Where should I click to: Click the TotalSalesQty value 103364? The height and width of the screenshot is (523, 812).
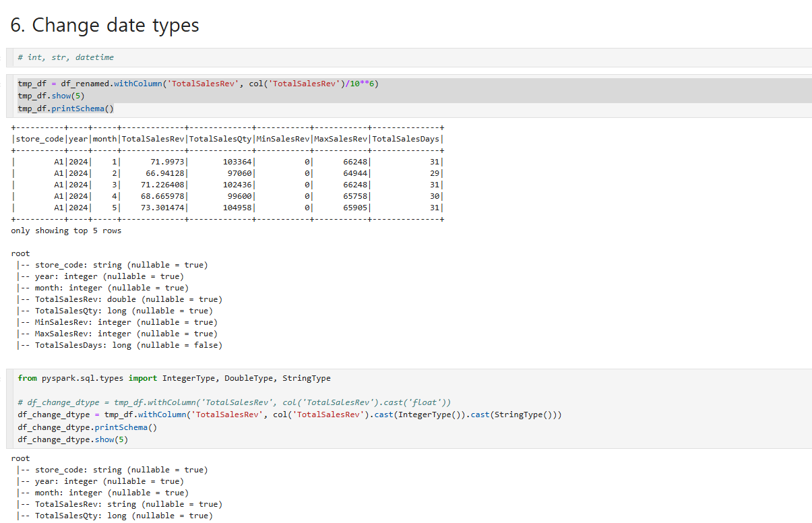[x=237, y=162]
